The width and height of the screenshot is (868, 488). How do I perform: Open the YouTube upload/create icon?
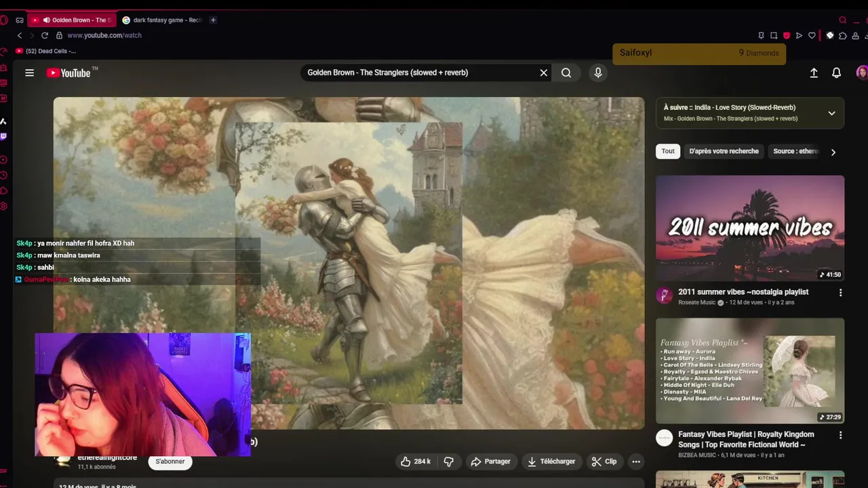point(814,73)
